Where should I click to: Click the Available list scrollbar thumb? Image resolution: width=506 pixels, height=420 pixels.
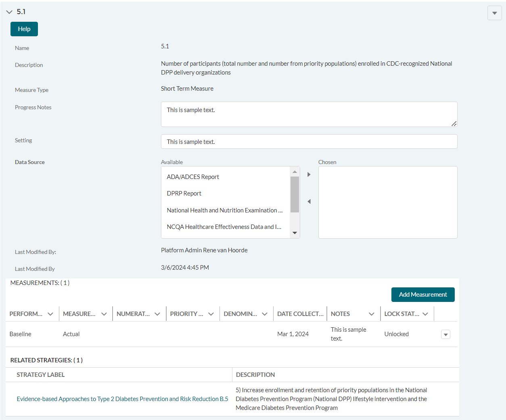(295, 194)
